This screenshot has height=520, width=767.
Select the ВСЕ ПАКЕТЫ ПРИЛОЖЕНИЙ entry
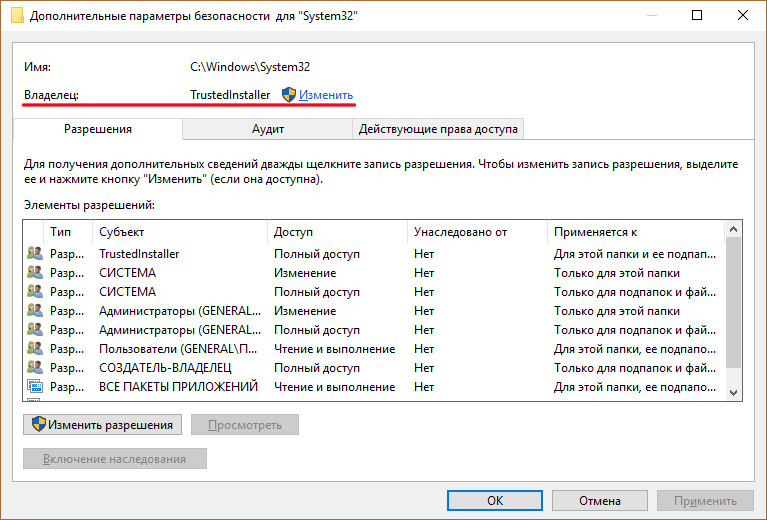coord(179,387)
